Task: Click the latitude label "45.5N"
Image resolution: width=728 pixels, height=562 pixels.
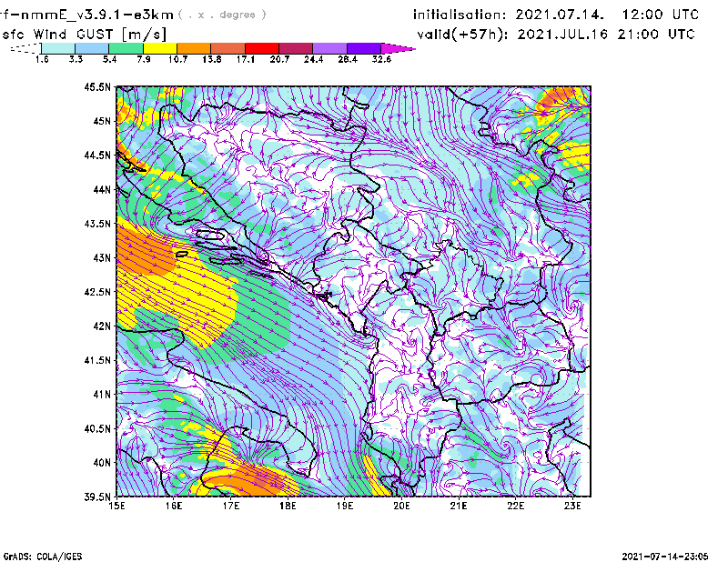Action: 97,86
